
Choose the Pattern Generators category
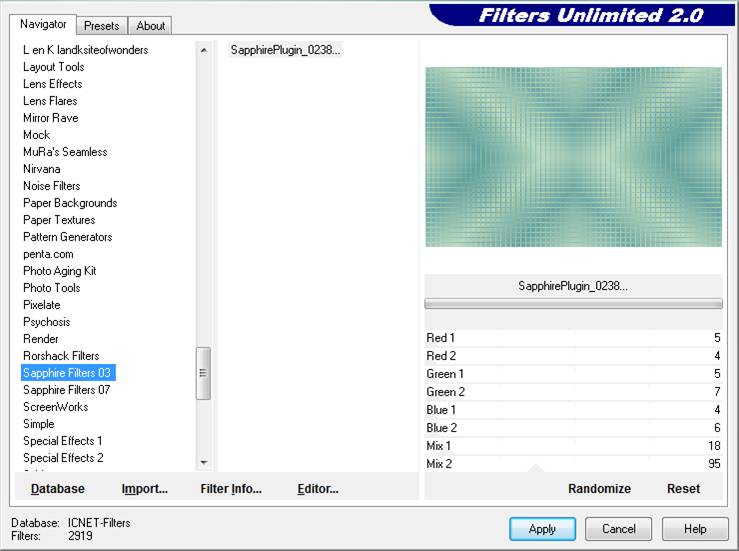point(68,237)
